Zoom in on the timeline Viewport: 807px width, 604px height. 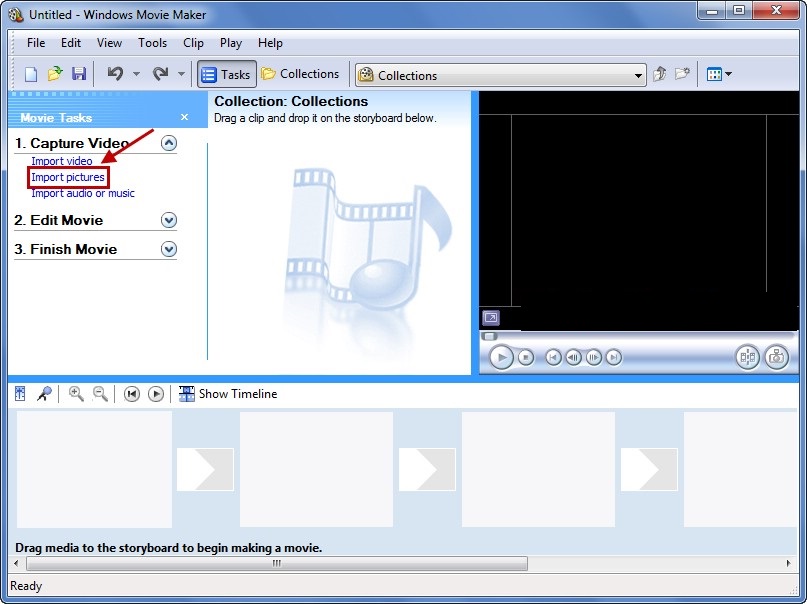[76, 394]
